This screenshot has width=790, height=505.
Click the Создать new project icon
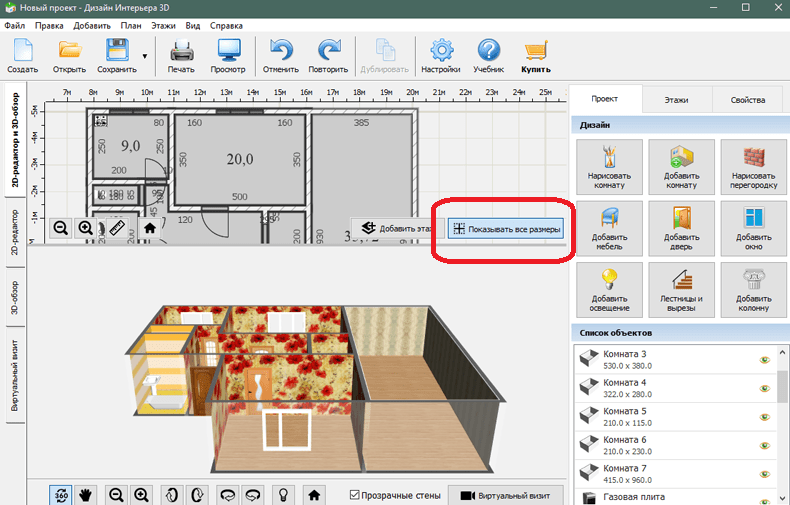click(x=23, y=55)
